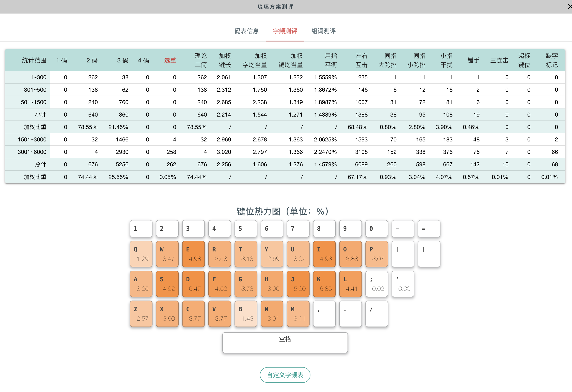Switch to the 码表信息 tab

pyautogui.click(x=246, y=31)
